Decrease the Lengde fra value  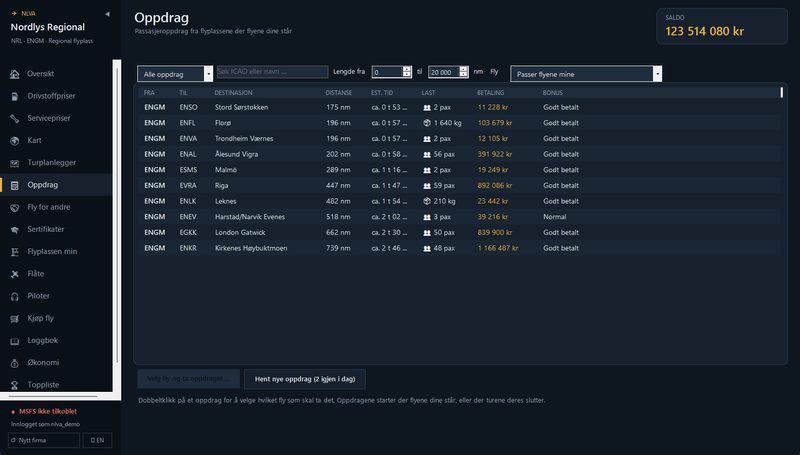click(x=407, y=74)
